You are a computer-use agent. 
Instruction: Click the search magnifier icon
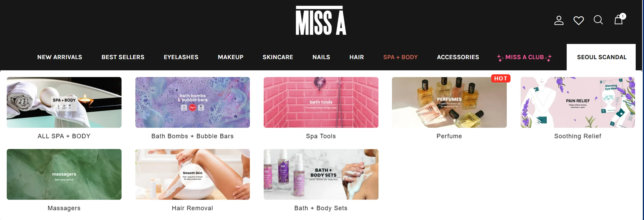pos(598,20)
